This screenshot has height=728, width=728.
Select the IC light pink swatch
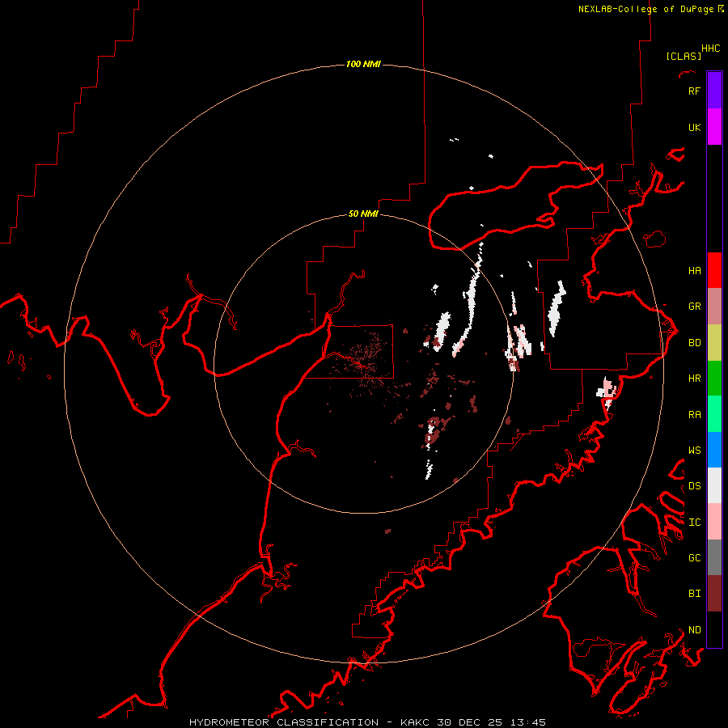pos(714,522)
